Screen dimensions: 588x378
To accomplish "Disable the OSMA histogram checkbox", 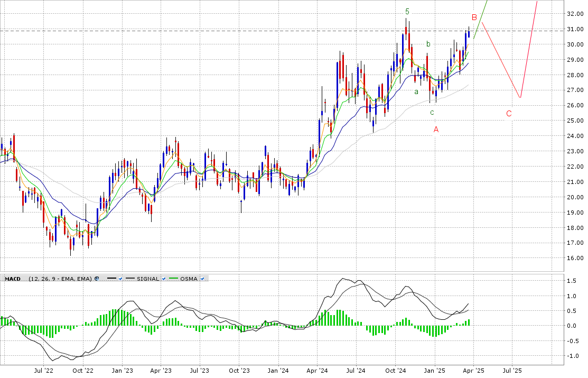I will [203, 279].
